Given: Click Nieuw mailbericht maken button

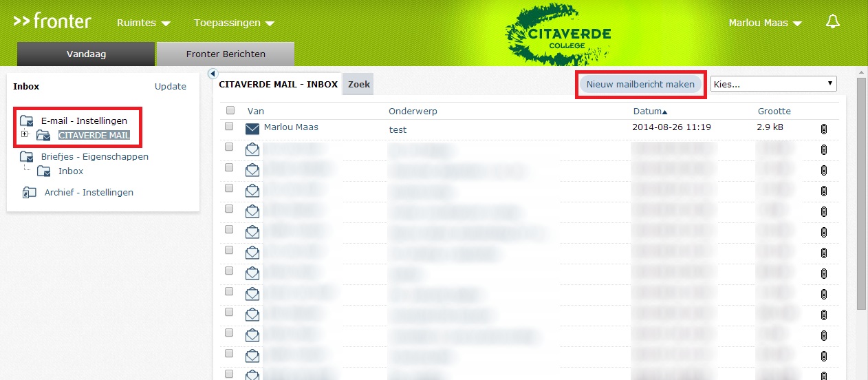Looking at the screenshot, I should 640,84.
